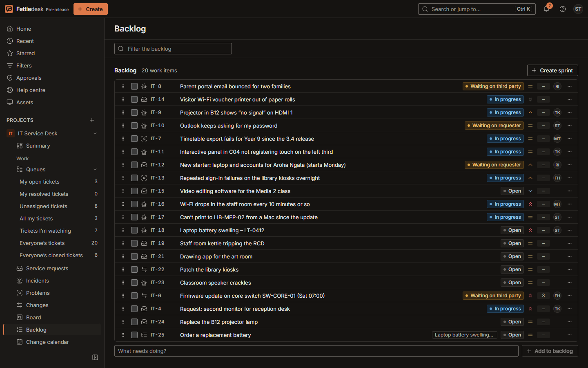588x368 pixels.
Task: Open more actions for IT-25 row
Action: coord(570,335)
